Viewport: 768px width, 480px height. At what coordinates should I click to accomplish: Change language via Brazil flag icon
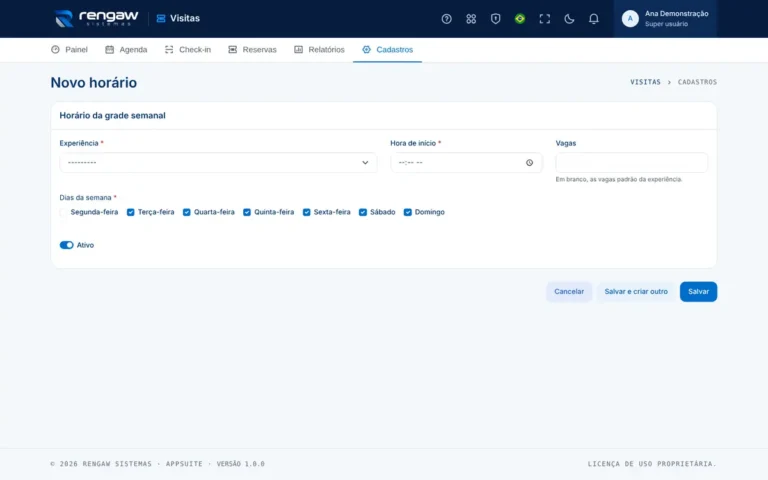(520, 19)
